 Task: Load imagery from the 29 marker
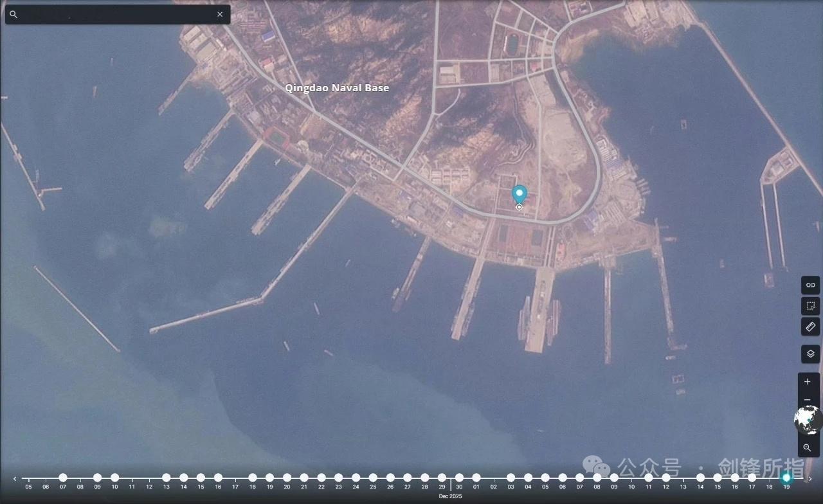(x=442, y=478)
